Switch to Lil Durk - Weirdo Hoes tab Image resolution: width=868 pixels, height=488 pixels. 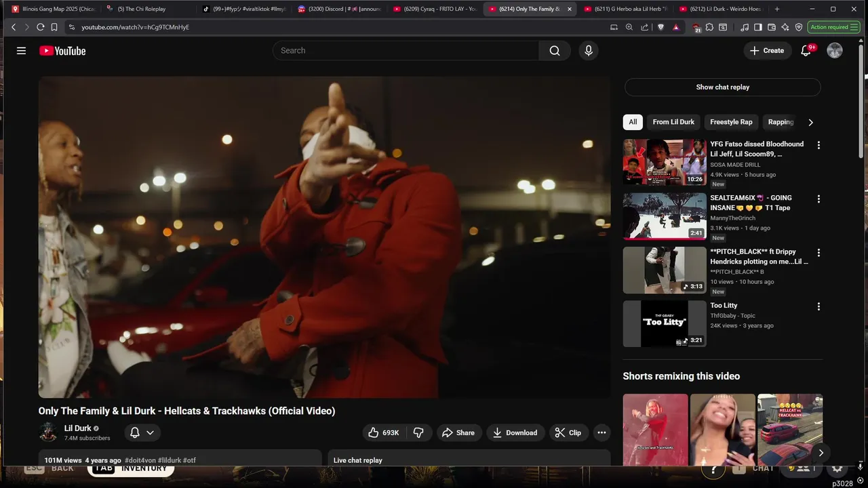click(x=722, y=9)
